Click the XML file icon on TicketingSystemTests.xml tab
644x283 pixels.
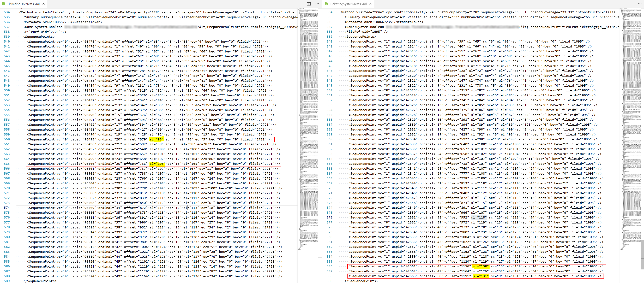click(x=326, y=4)
